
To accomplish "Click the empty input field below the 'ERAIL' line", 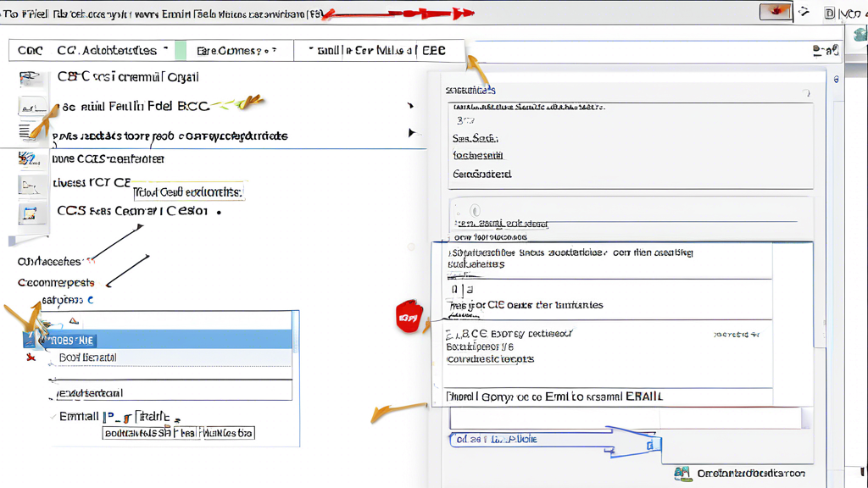I will [x=626, y=419].
